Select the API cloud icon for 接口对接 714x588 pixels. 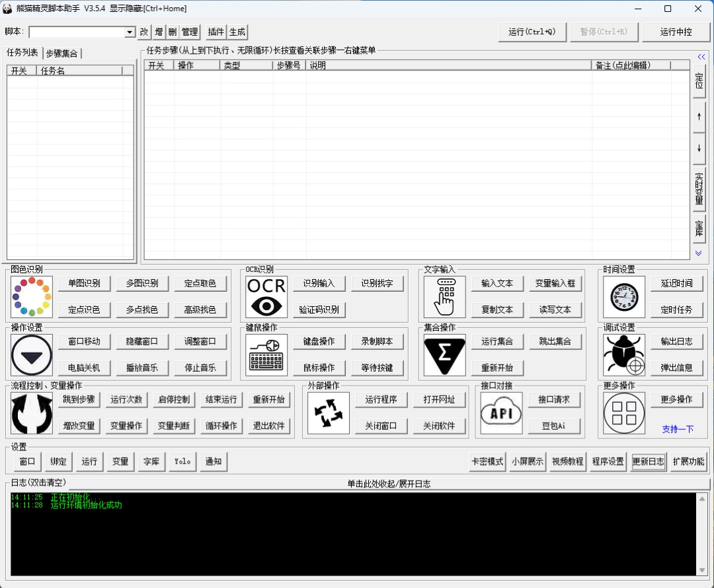pyautogui.click(x=500, y=413)
